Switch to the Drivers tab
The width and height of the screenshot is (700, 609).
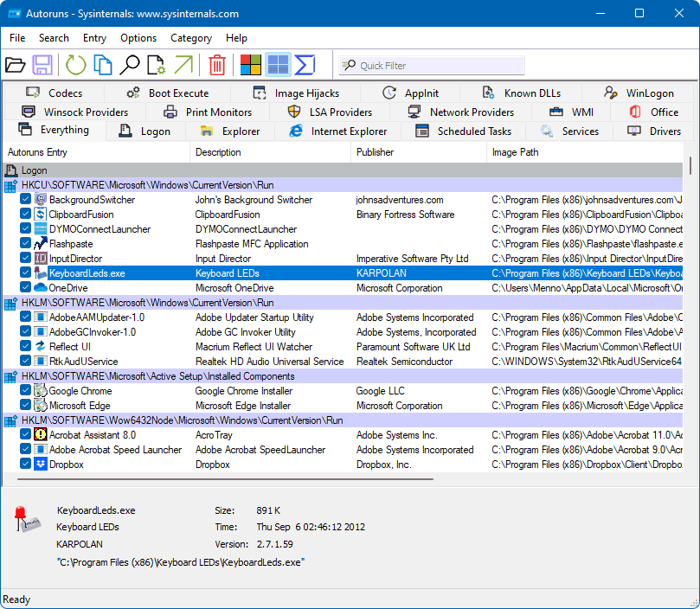[x=654, y=131]
